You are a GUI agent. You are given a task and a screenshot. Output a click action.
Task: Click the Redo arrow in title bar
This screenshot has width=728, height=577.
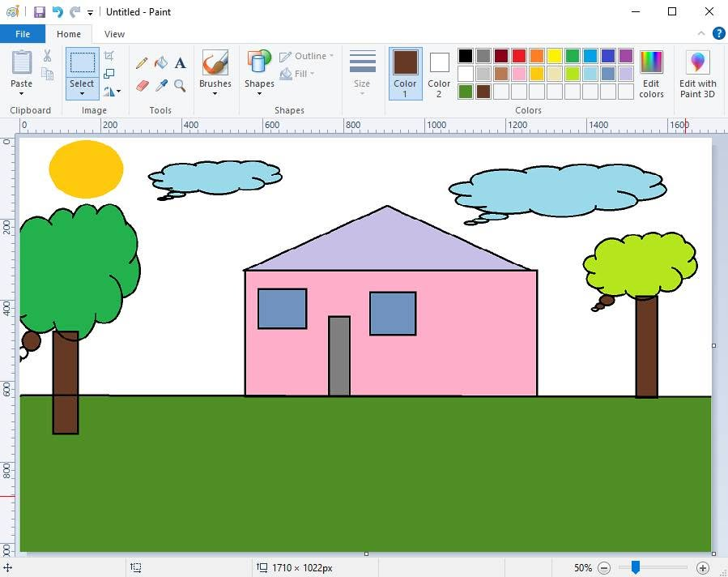pos(75,11)
